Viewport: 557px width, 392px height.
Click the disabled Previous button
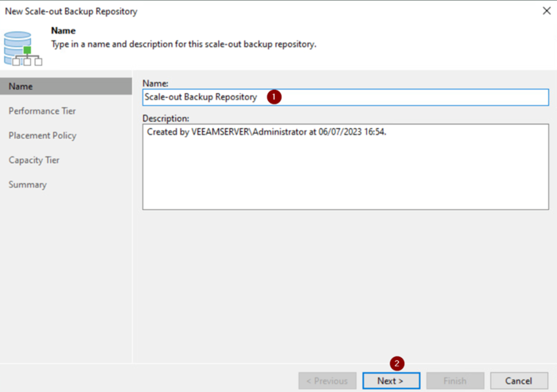click(328, 381)
